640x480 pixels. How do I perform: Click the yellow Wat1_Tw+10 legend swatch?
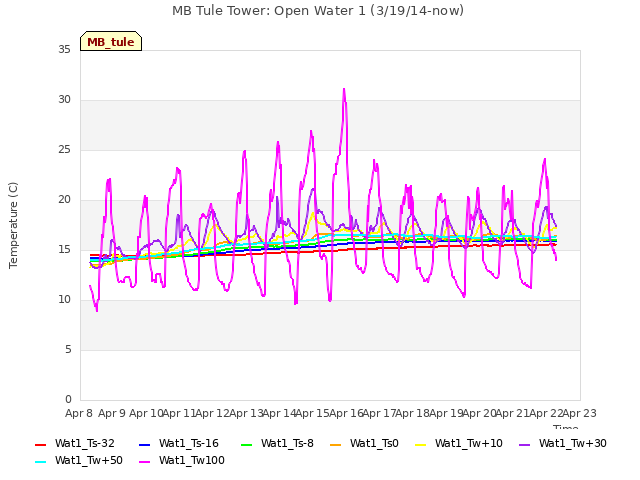click(420, 444)
